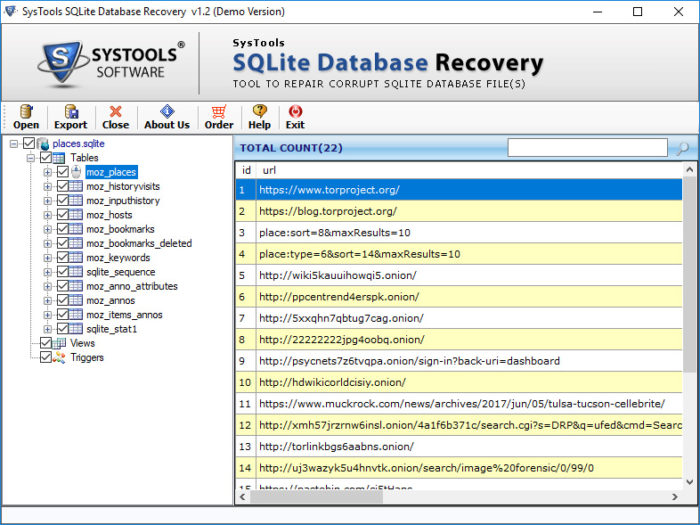This screenshot has width=700, height=525.
Task: Click the url column header
Action: (269, 170)
